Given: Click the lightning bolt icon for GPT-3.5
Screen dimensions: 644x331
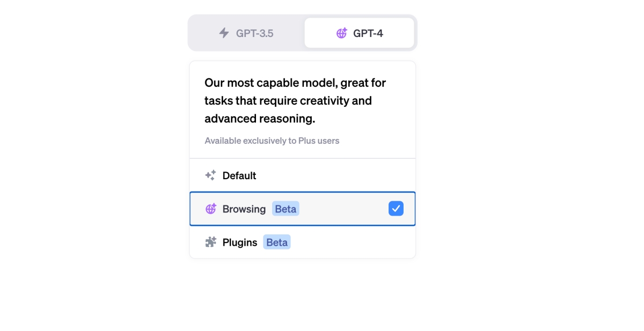Looking at the screenshot, I should coord(224,33).
